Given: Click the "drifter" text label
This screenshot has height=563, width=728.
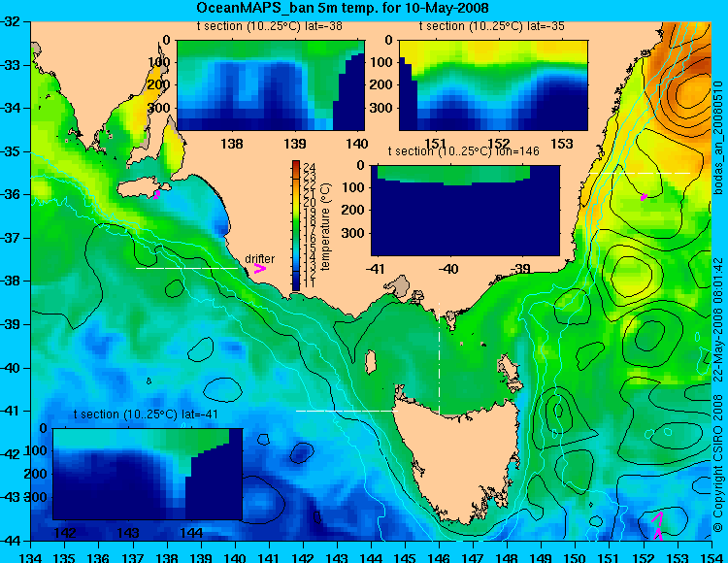Looking at the screenshot, I should 259,258.
